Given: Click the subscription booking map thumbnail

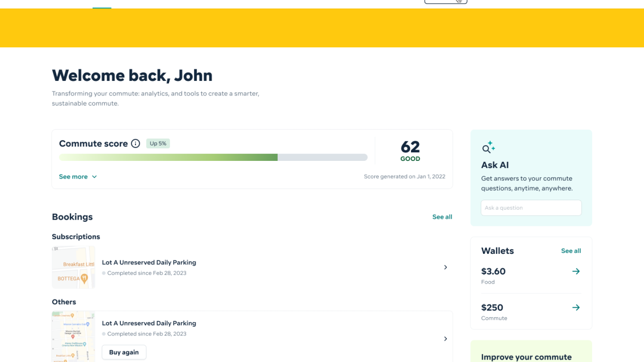Looking at the screenshot, I should (73, 267).
